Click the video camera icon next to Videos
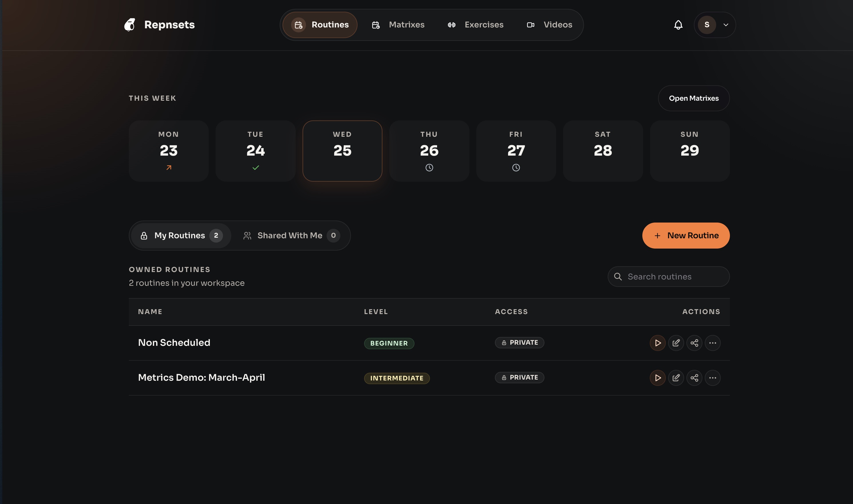 tap(530, 24)
